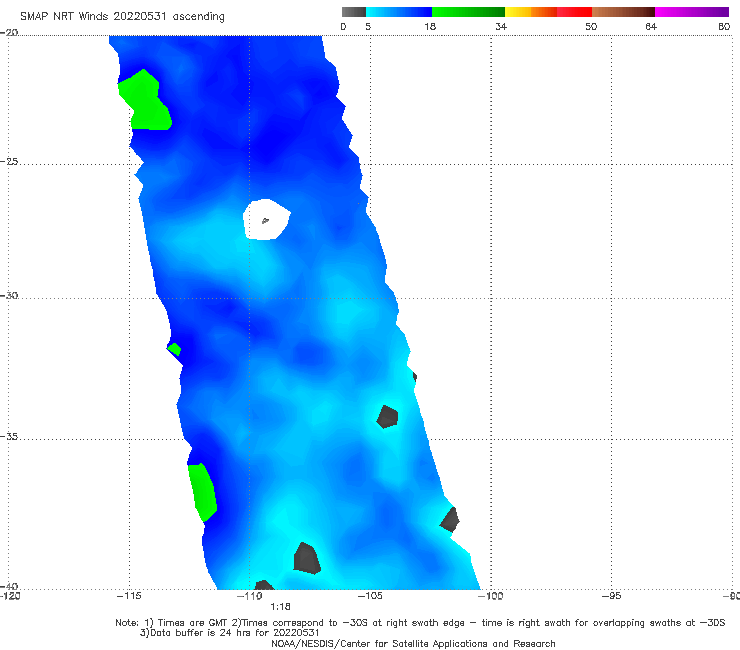Click the latitude axis label '-35'

[9, 436]
